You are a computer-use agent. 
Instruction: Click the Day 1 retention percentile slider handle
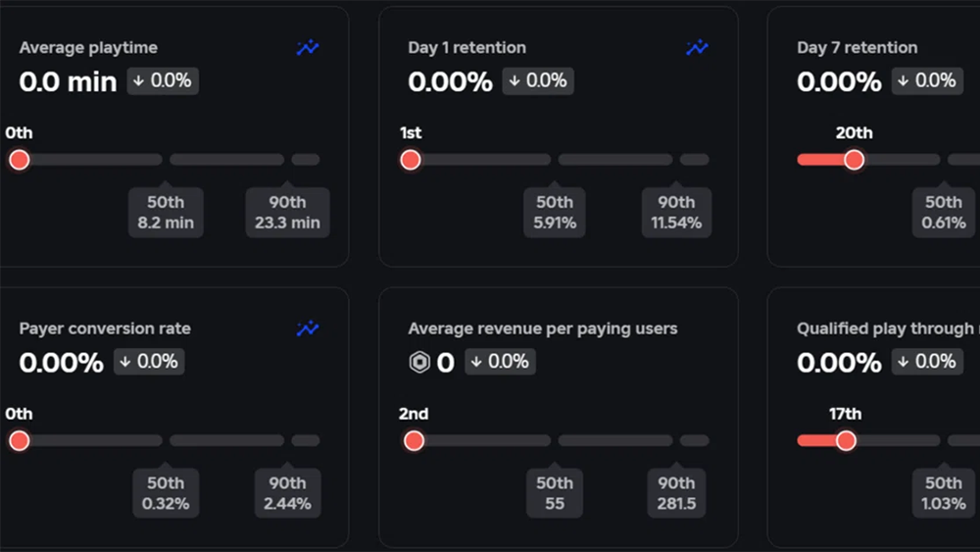coord(411,160)
